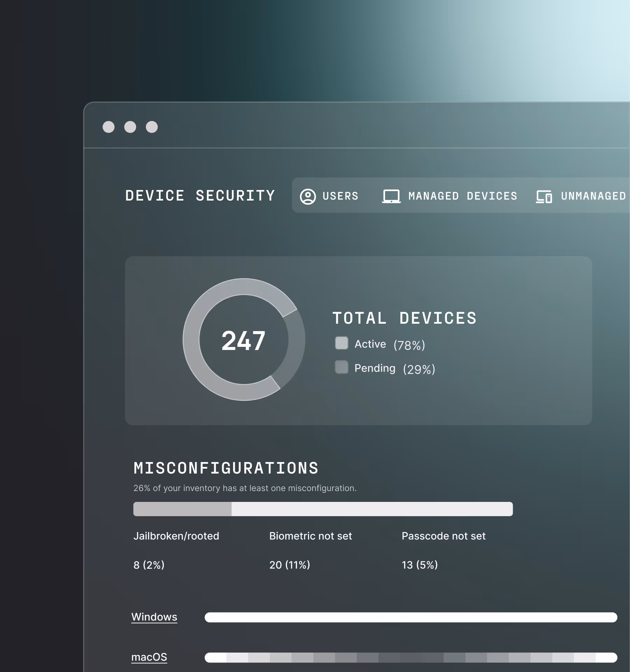Screen dimensions: 630x672
Task: Click the Active (78%) label
Action: point(390,344)
